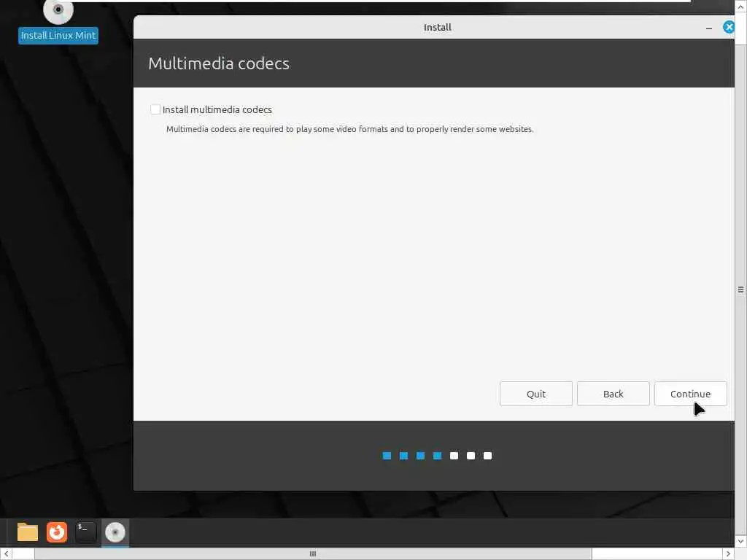The width and height of the screenshot is (747, 560).
Task: Close the Install window
Action: tap(729, 27)
